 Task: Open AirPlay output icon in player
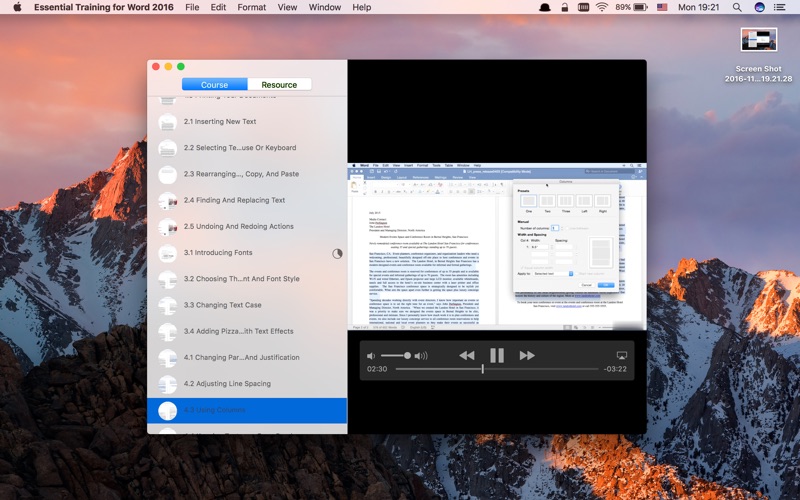tap(621, 356)
